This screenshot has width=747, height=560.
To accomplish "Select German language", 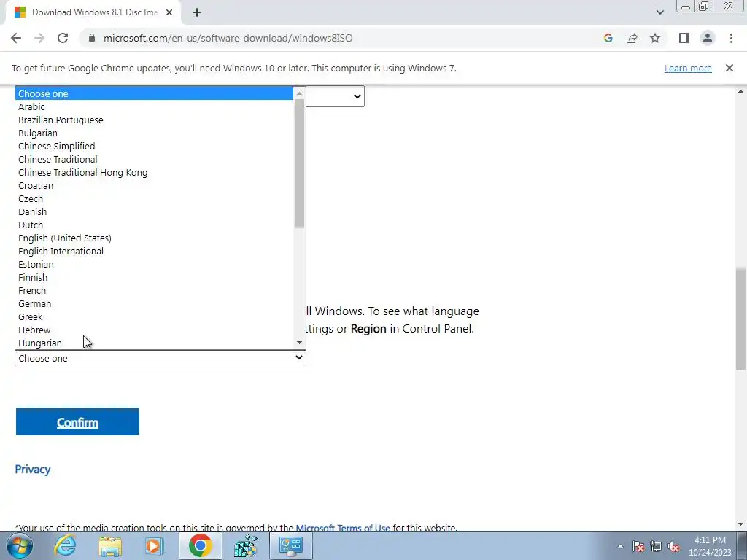I will 155,303.
